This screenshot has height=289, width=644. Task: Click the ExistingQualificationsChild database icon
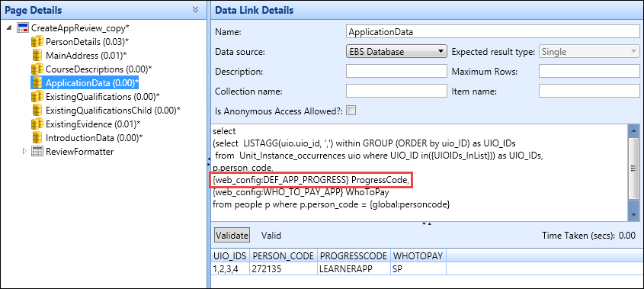pos(37,110)
